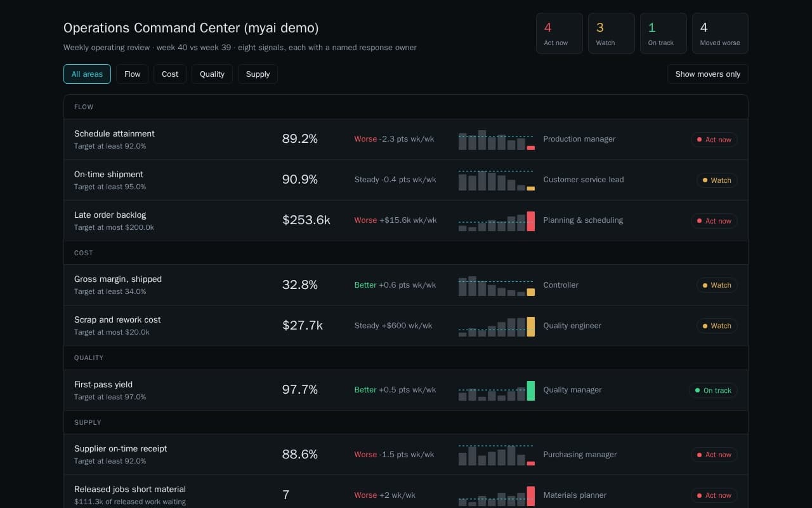Click the On-time shipment trend sparkline

click(x=497, y=180)
